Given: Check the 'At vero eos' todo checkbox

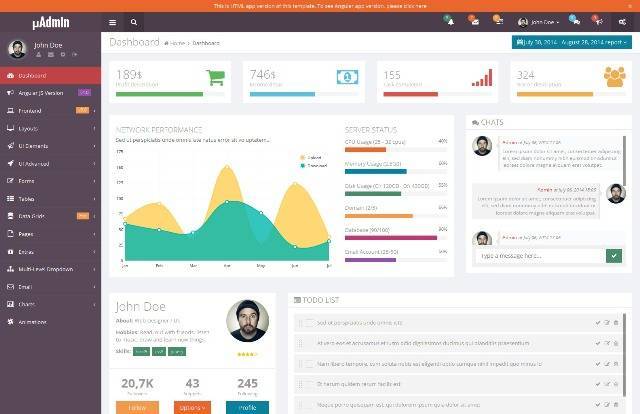Looking at the screenshot, I should pos(309,343).
